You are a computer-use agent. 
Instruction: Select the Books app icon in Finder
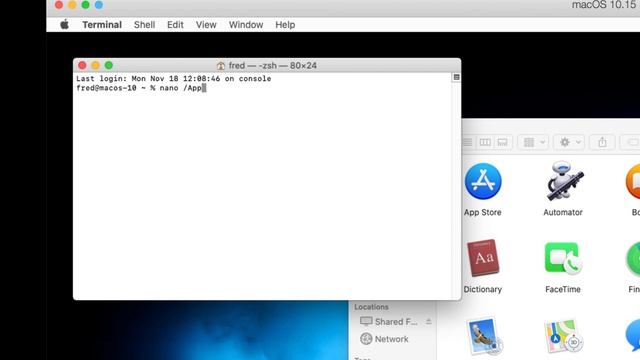[x=633, y=181]
